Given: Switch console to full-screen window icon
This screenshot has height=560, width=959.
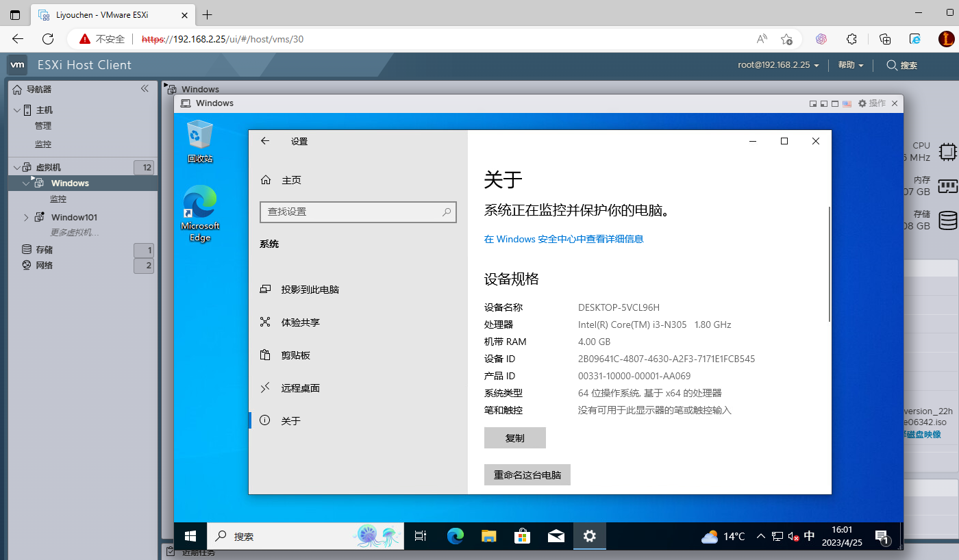Looking at the screenshot, I should pyautogui.click(x=835, y=103).
